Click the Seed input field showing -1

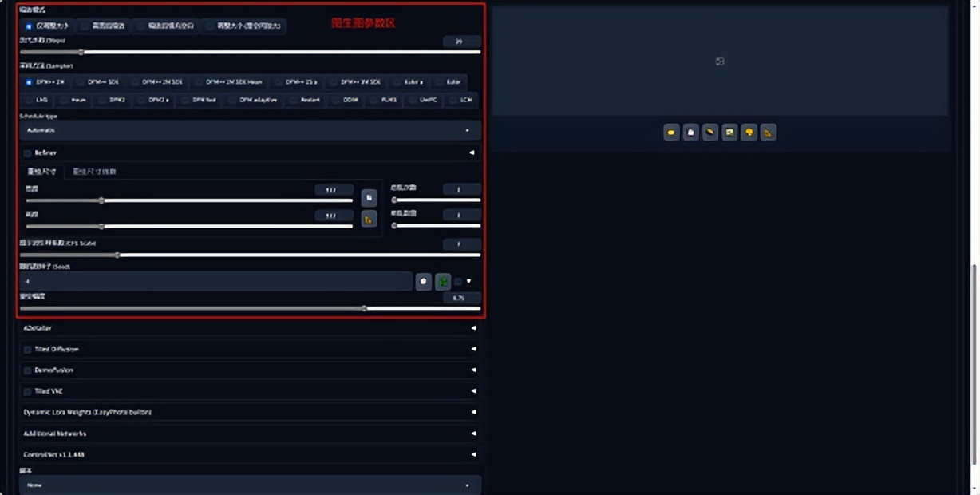(216, 281)
